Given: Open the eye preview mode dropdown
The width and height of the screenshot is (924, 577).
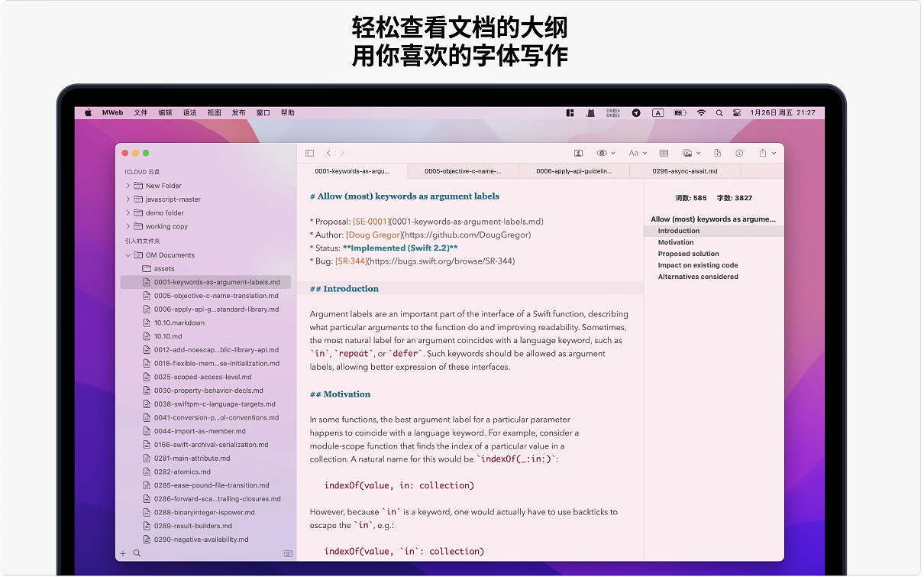Looking at the screenshot, I should (606, 153).
